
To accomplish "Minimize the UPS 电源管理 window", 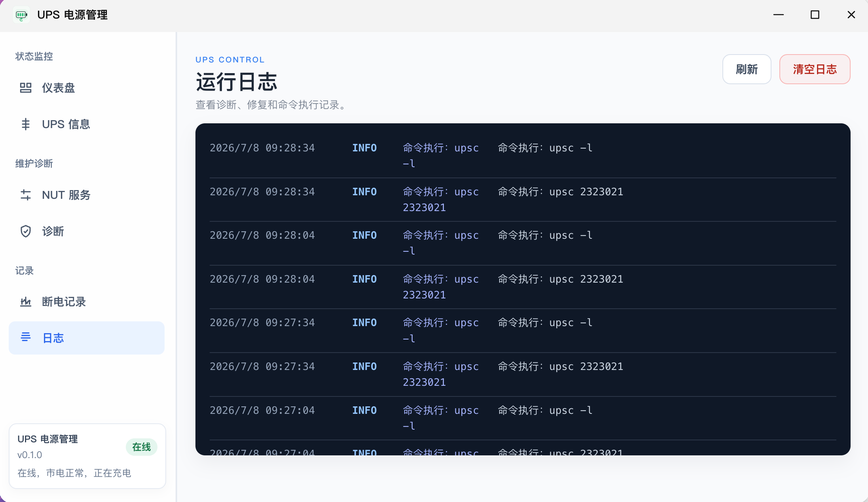I will (779, 15).
